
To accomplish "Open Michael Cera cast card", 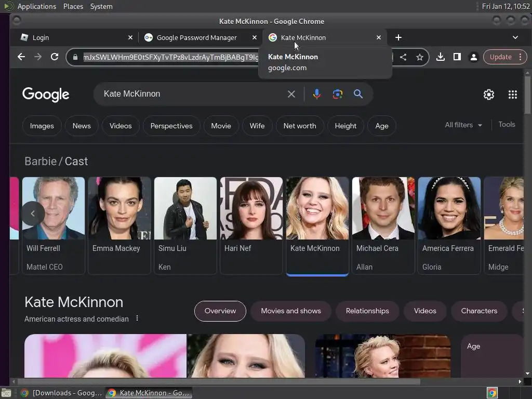I will click(383, 225).
